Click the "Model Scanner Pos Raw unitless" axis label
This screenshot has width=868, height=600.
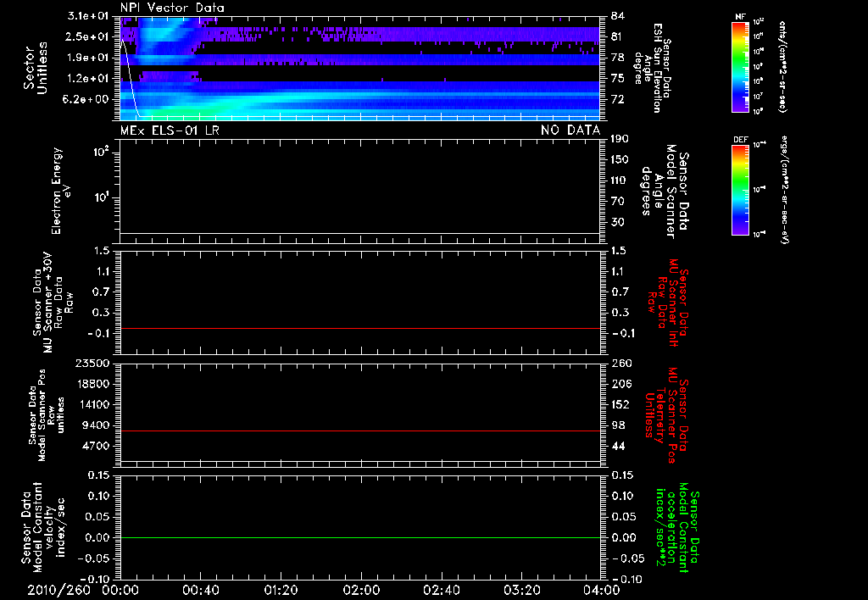point(47,416)
